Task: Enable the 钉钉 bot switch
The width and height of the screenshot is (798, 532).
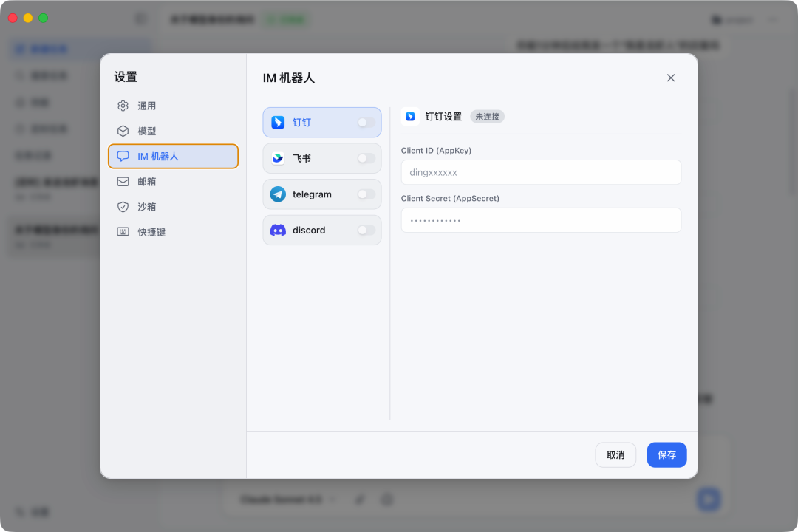Action: (x=365, y=122)
